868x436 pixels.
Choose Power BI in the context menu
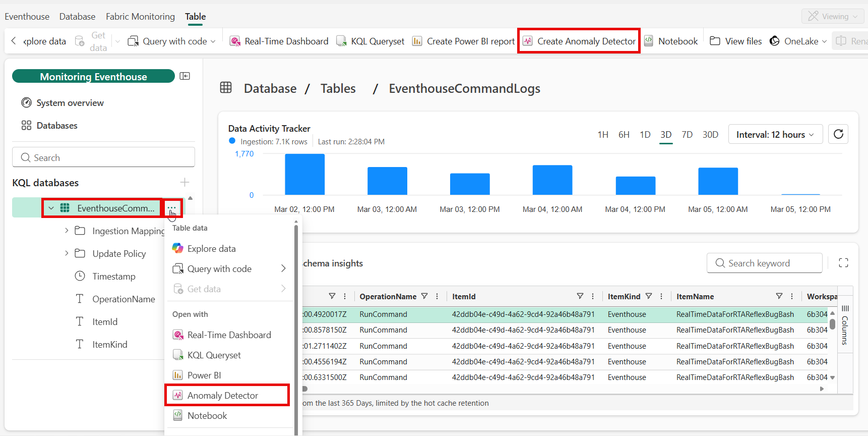229,375
